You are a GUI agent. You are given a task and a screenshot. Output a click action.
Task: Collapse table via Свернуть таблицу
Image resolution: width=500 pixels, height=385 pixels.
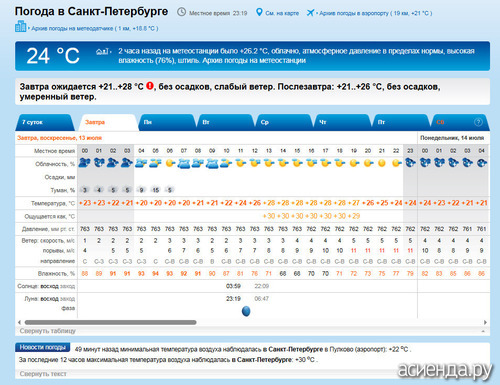click(48, 331)
